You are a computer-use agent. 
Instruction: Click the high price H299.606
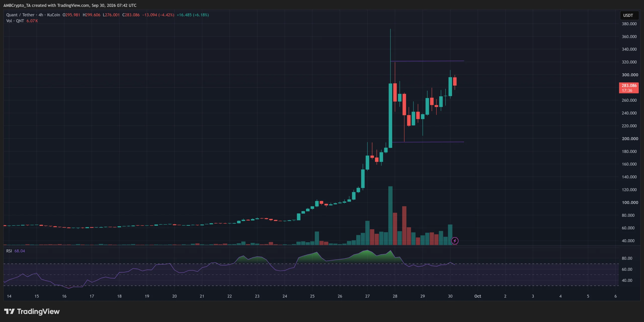[92, 15]
